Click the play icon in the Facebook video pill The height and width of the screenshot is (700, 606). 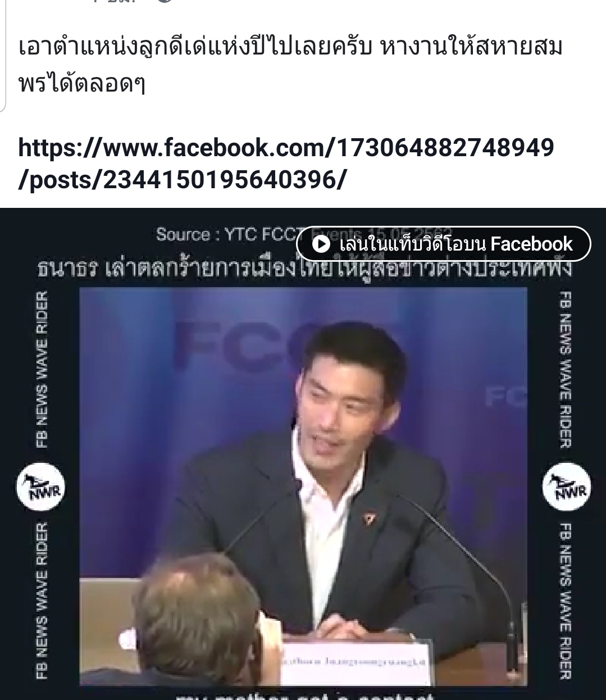[321, 244]
